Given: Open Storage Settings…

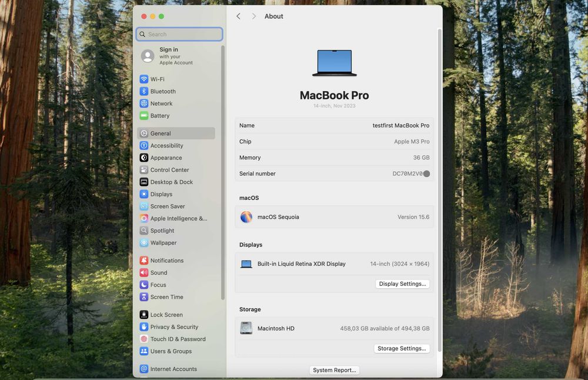Looking at the screenshot, I should pos(402,348).
